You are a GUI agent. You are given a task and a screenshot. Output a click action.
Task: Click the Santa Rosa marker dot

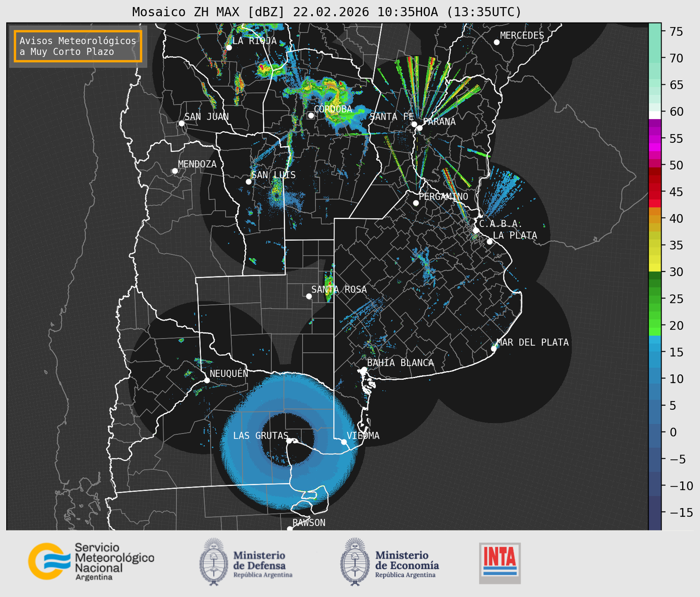[x=309, y=296]
